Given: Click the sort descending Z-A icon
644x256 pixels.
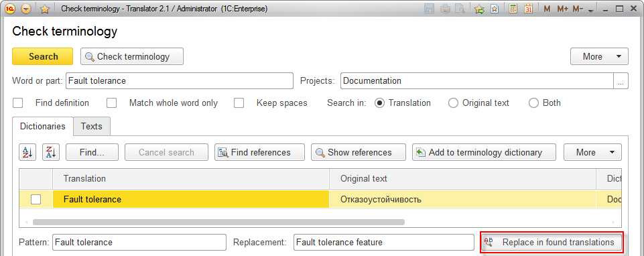Looking at the screenshot, I should [x=51, y=152].
